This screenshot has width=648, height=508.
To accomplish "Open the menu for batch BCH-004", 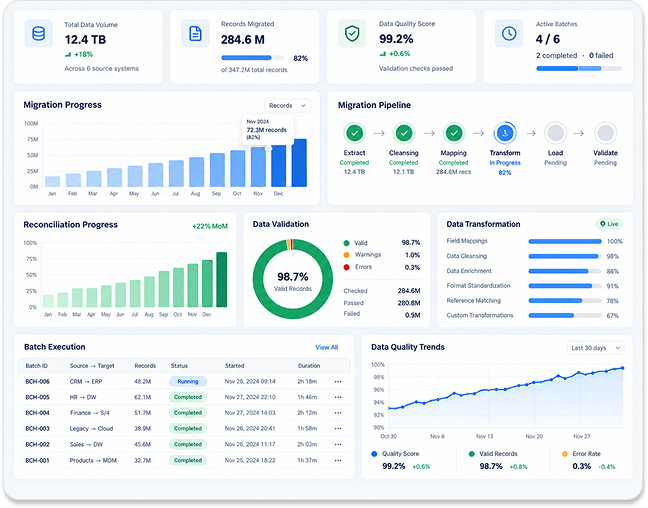I will [x=338, y=413].
